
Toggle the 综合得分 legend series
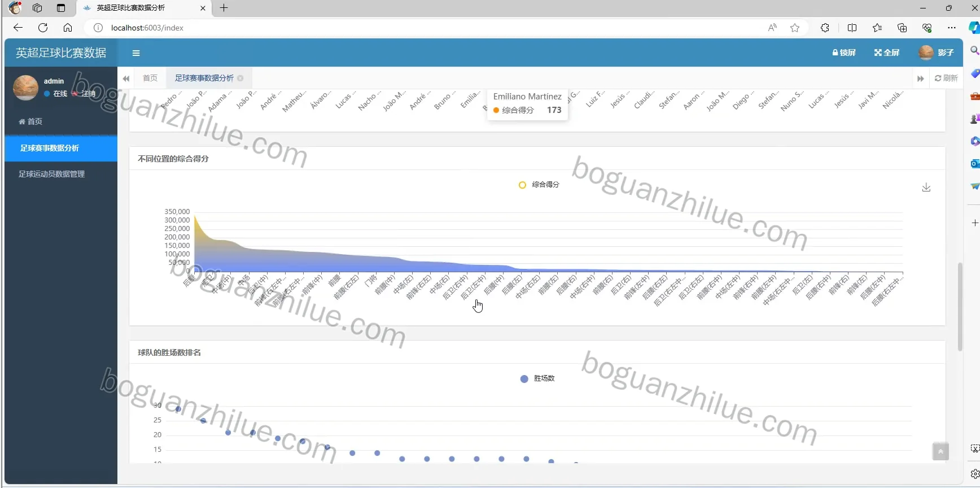coord(539,185)
